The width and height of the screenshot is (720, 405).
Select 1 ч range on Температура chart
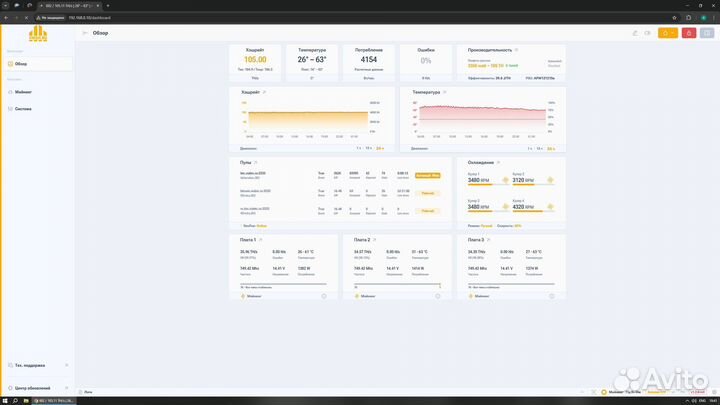point(529,147)
